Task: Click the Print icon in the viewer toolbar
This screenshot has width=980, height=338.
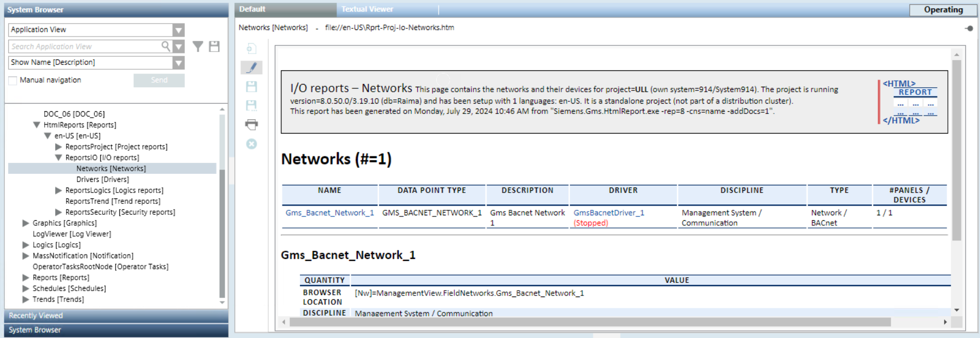Action: pos(251,124)
